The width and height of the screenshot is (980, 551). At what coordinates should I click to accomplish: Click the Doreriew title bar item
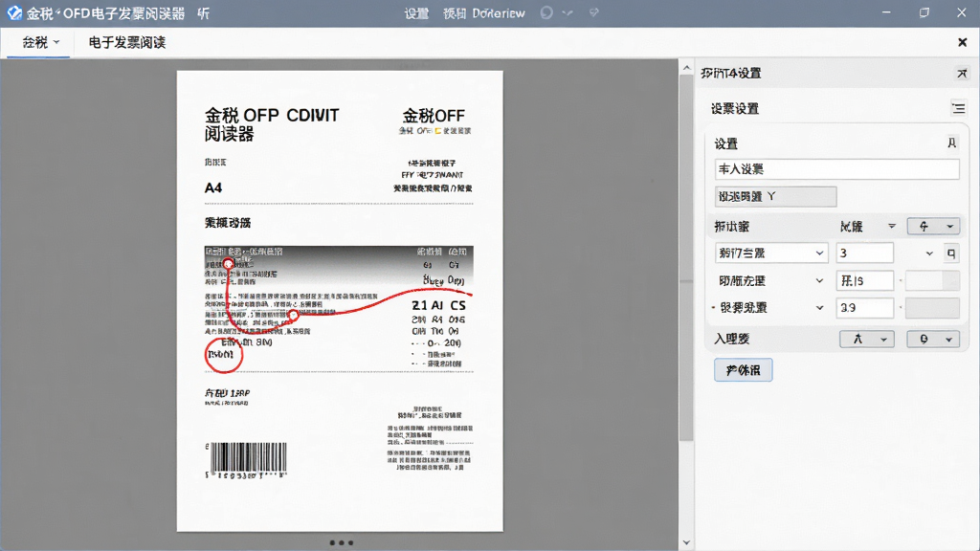(498, 13)
